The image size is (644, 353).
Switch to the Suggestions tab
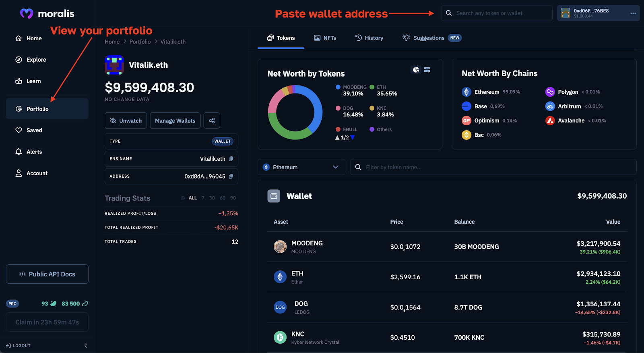click(x=431, y=38)
